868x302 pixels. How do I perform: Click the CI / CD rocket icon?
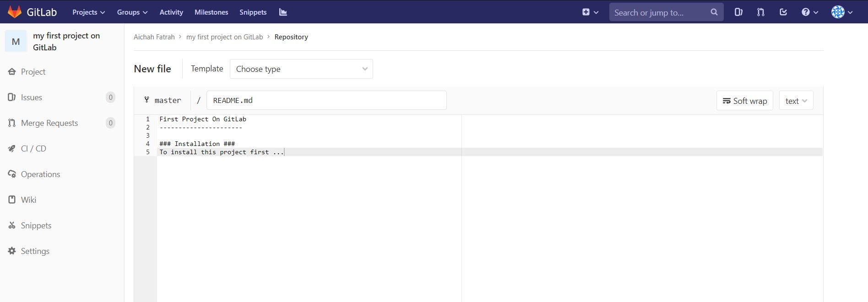pyautogui.click(x=12, y=148)
